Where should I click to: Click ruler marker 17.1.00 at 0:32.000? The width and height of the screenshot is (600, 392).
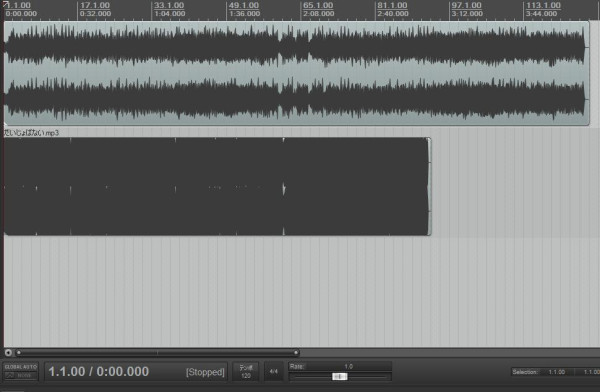95,10
